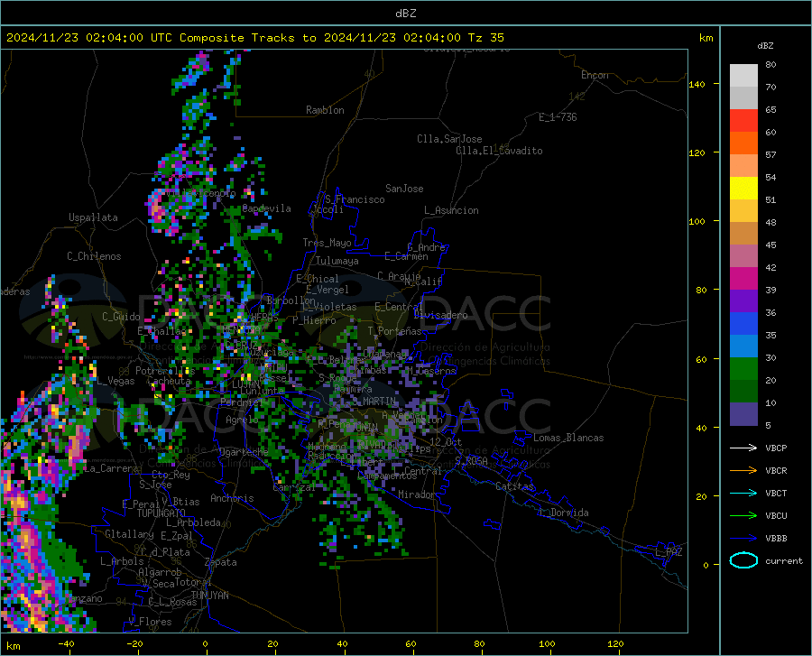The width and height of the screenshot is (812, 656).
Task: Click the Potrerillos place label
Action: pyautogui.click(x=165, y=371)
